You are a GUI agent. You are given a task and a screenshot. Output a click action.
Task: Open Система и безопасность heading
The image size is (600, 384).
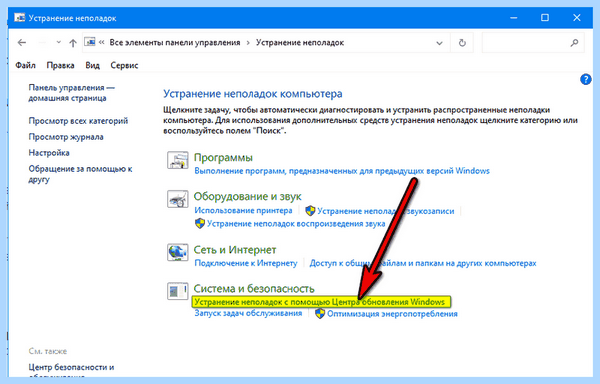pyautogui.click(x=254, y=288)
